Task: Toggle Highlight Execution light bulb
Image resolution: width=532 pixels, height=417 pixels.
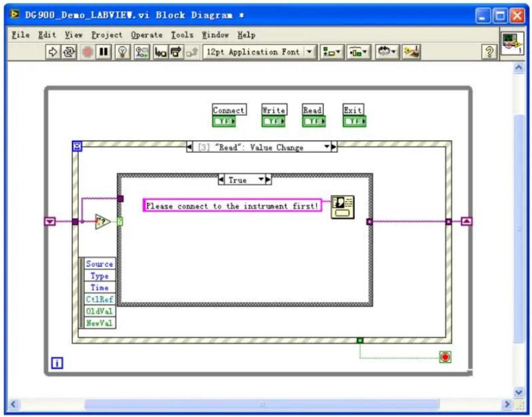Action: 123,52
